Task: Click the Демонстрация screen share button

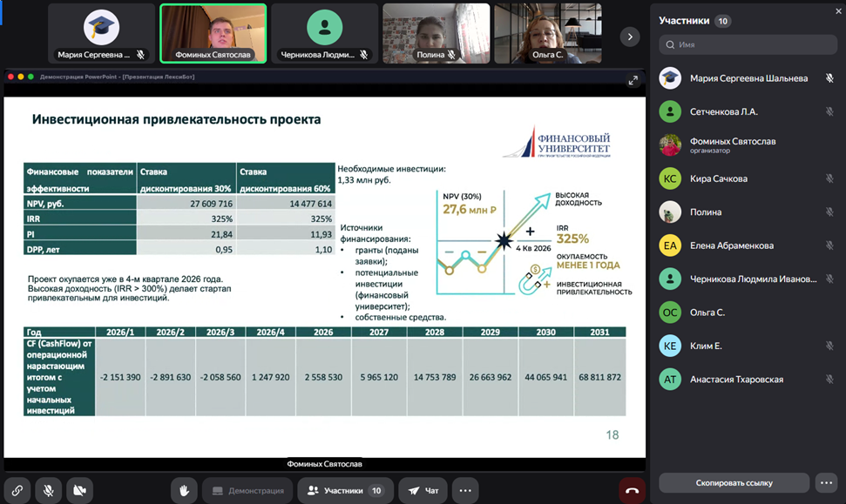Action: tap(247, 490)
